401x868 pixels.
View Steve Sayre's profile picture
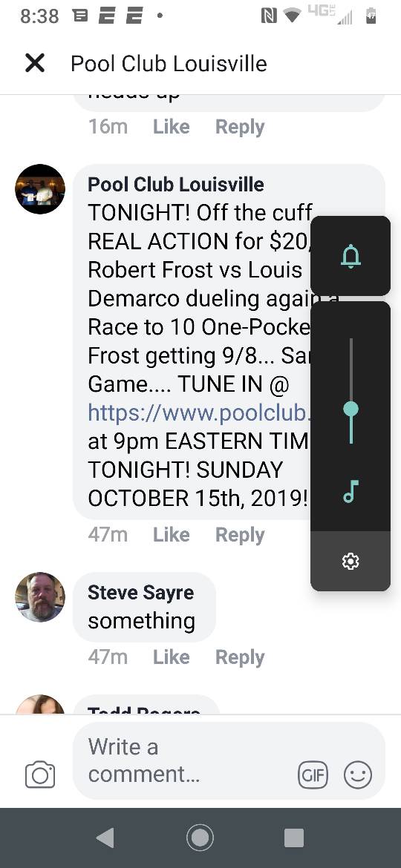(x=40, y=597)
